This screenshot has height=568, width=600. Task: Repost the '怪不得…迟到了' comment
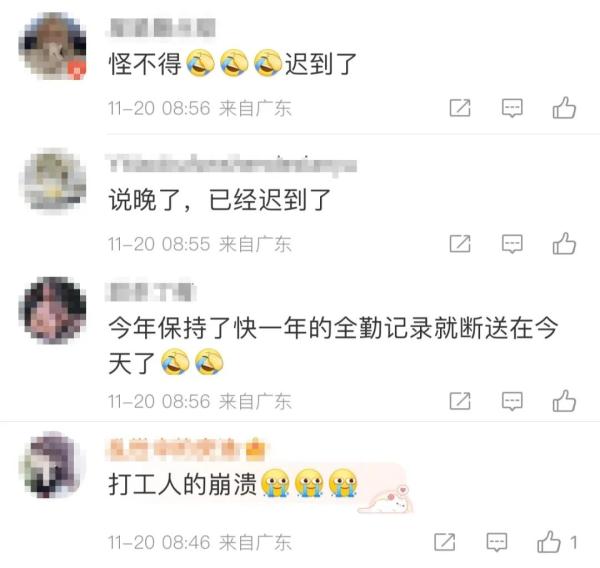[x=460, y=108]
